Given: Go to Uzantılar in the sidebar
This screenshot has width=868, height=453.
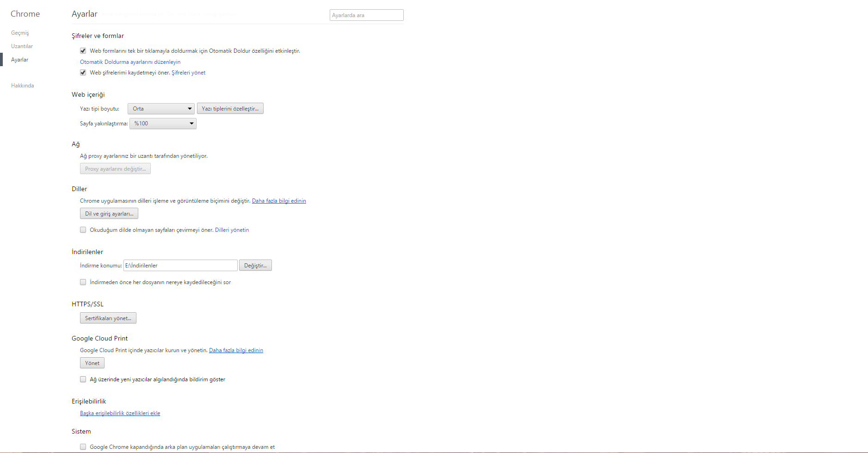Looking at the screenshot, I should 22,46.
